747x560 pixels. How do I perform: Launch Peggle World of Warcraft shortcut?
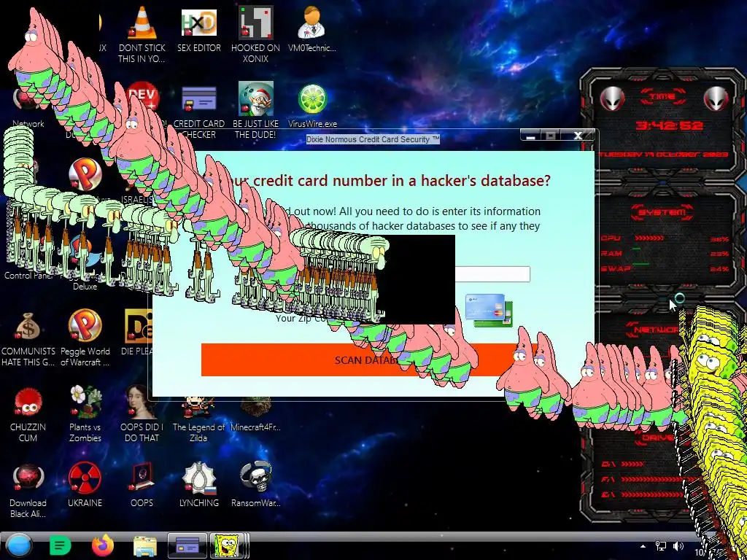[x=85, y=326]
